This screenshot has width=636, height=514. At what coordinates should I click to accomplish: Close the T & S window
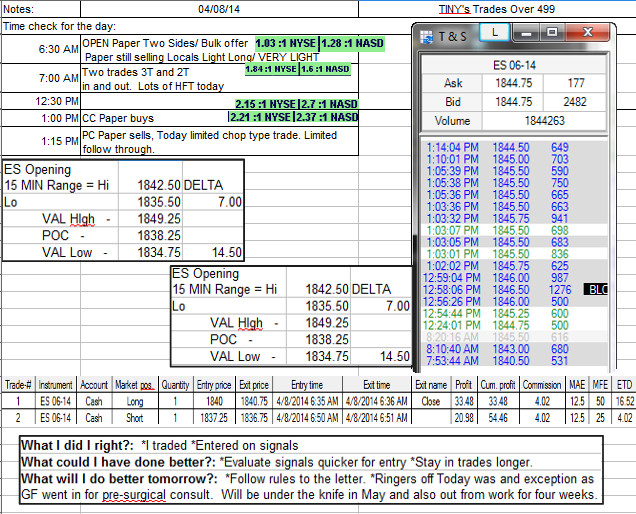tap(587, 32)
